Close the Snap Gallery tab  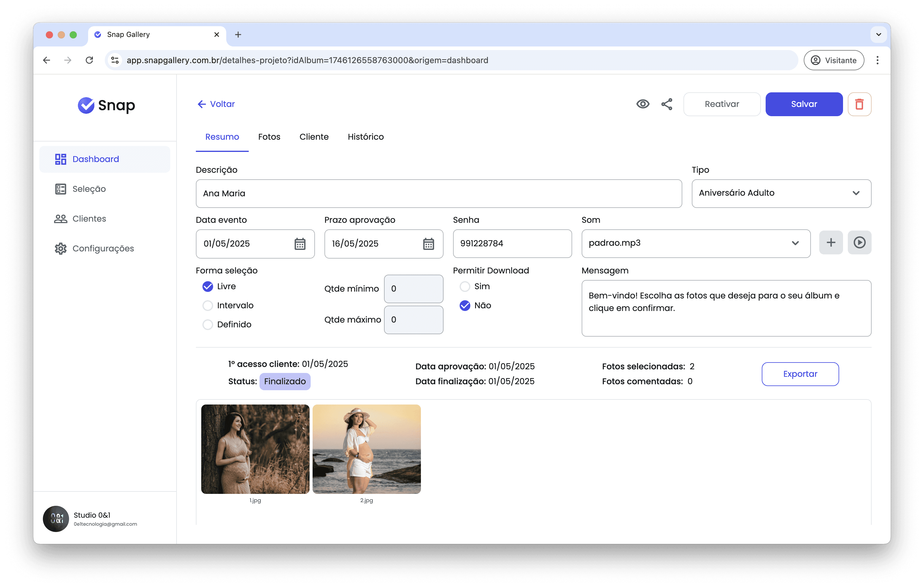point(216,35)
